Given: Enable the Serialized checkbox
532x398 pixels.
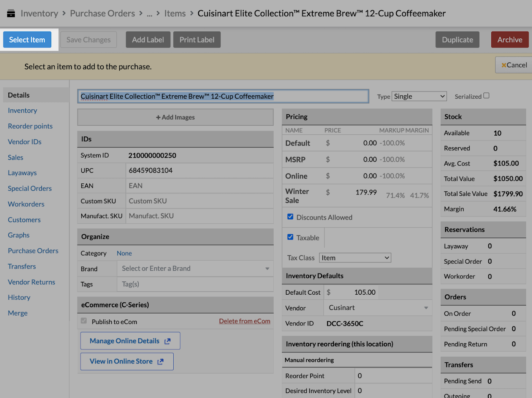Looking at the screenshot, I should [486, 95].
